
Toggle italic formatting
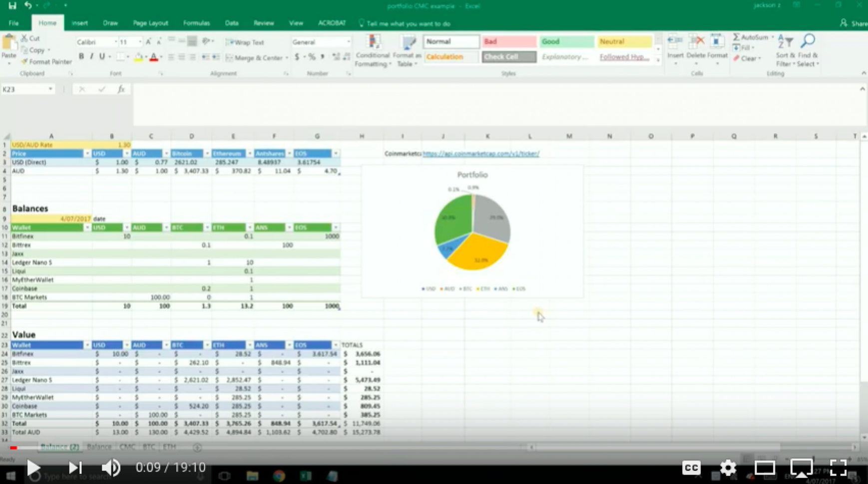tap(91, 56)
